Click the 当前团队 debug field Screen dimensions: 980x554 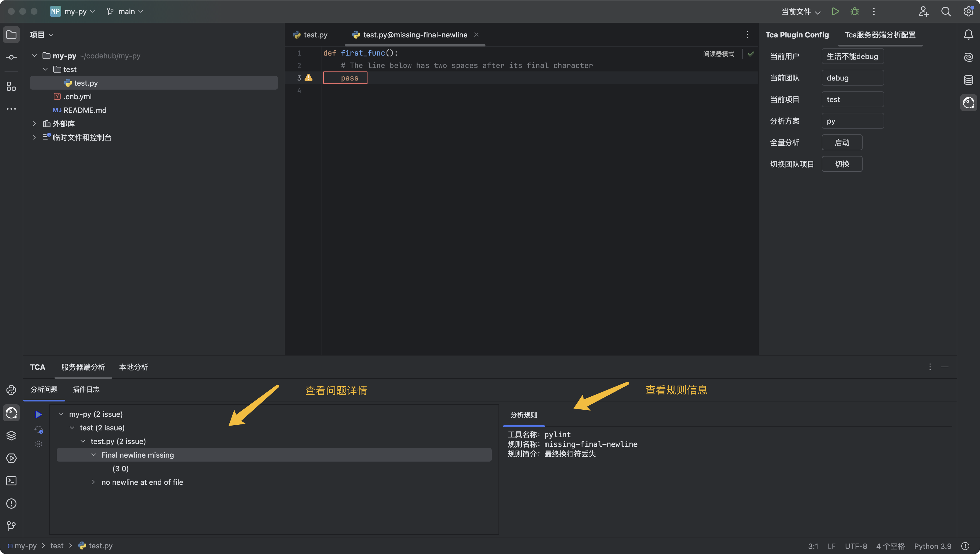click(x=853, y=78)
